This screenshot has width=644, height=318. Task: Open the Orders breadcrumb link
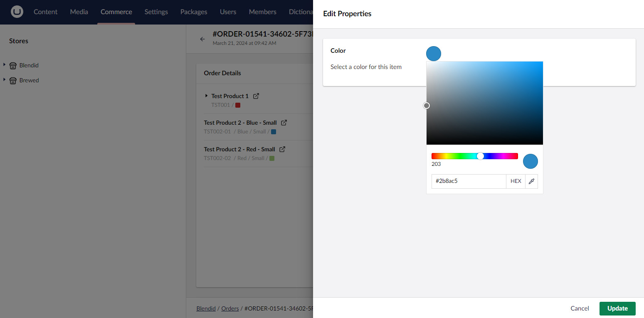tap(230, 308)
